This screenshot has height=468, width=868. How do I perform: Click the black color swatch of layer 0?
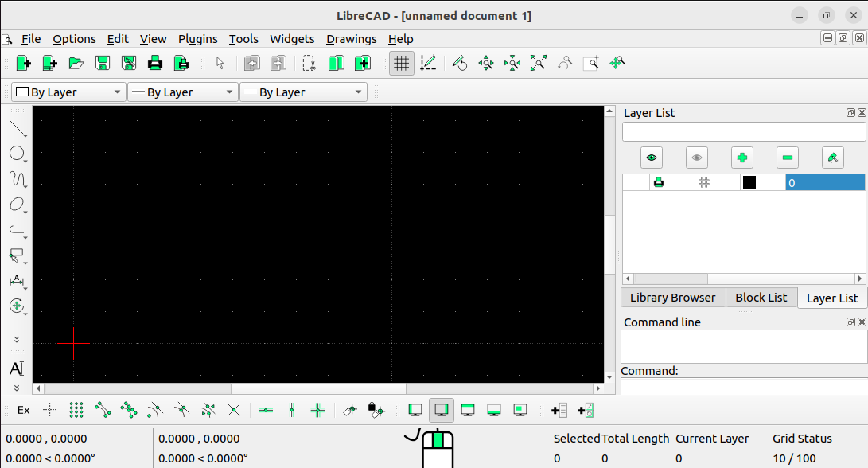point(749,182)
